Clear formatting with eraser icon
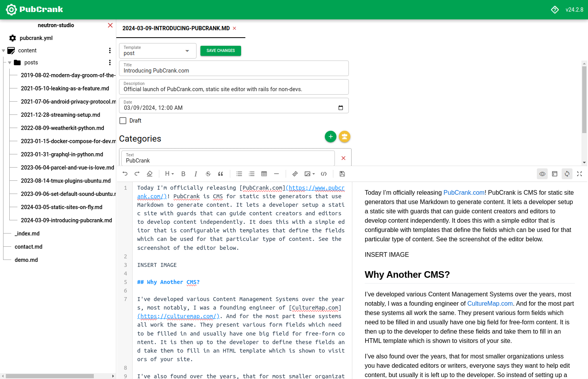 [x=150, y=174]
